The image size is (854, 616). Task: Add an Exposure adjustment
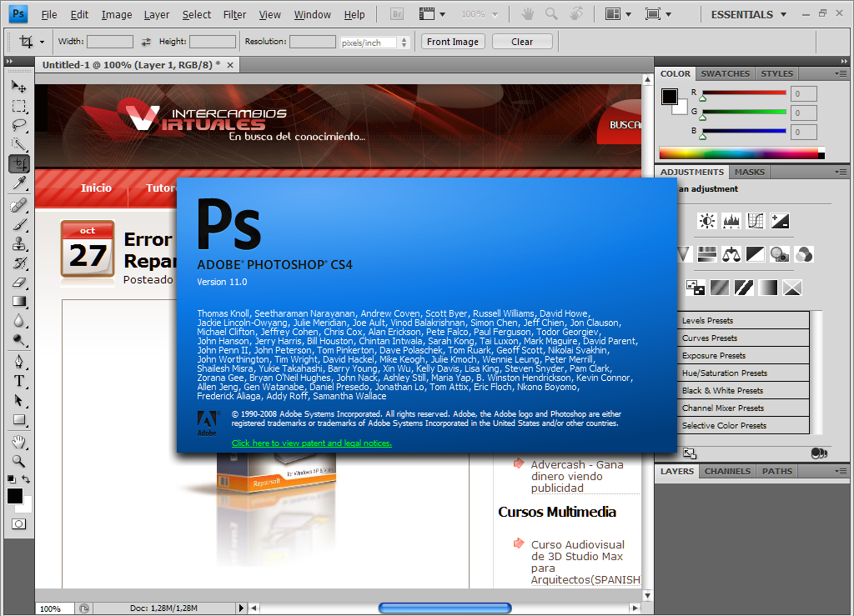(x=780, y=221)
